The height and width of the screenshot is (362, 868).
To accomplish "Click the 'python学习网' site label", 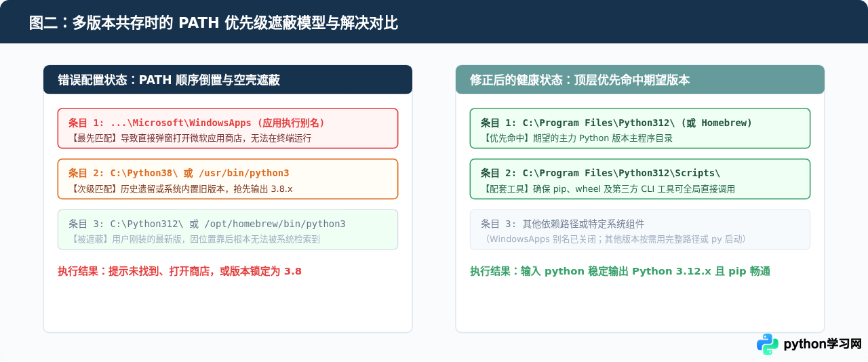I will click(823, 344).
